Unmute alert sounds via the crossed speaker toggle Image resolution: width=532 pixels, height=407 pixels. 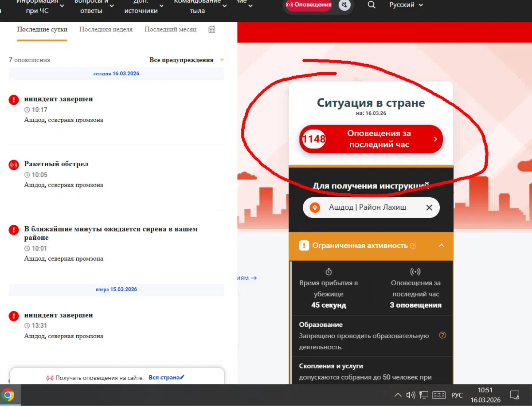(x=344, y=5)
